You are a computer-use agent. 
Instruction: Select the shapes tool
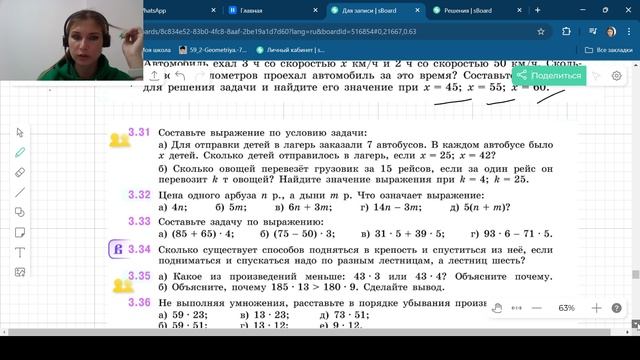pyautogui.click(x=20, y=212)
